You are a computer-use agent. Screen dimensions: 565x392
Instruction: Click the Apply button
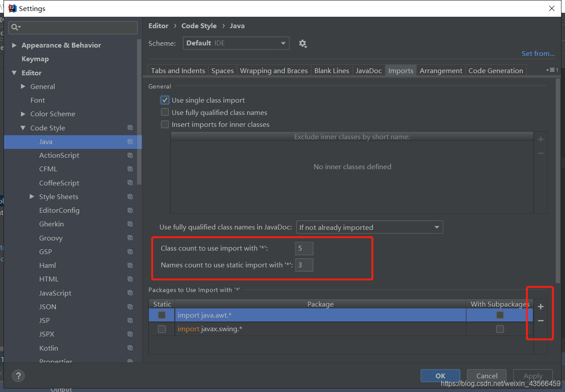[x=533, y=376]
